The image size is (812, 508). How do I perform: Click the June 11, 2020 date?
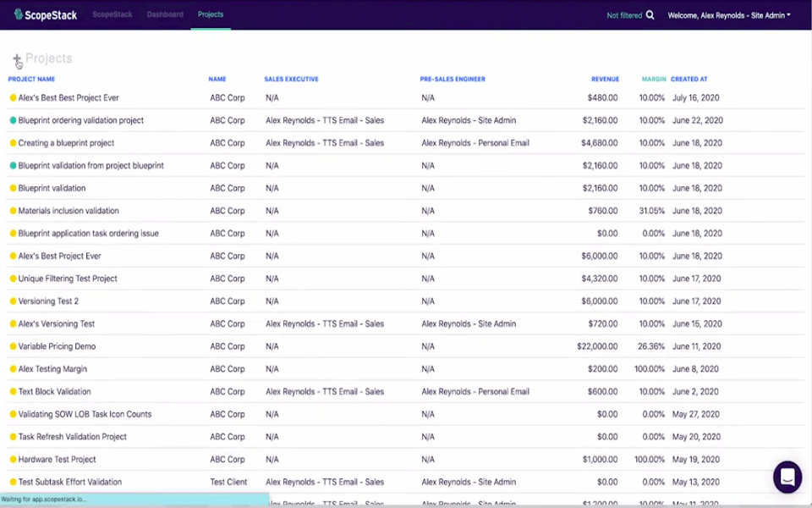point(696,346)
